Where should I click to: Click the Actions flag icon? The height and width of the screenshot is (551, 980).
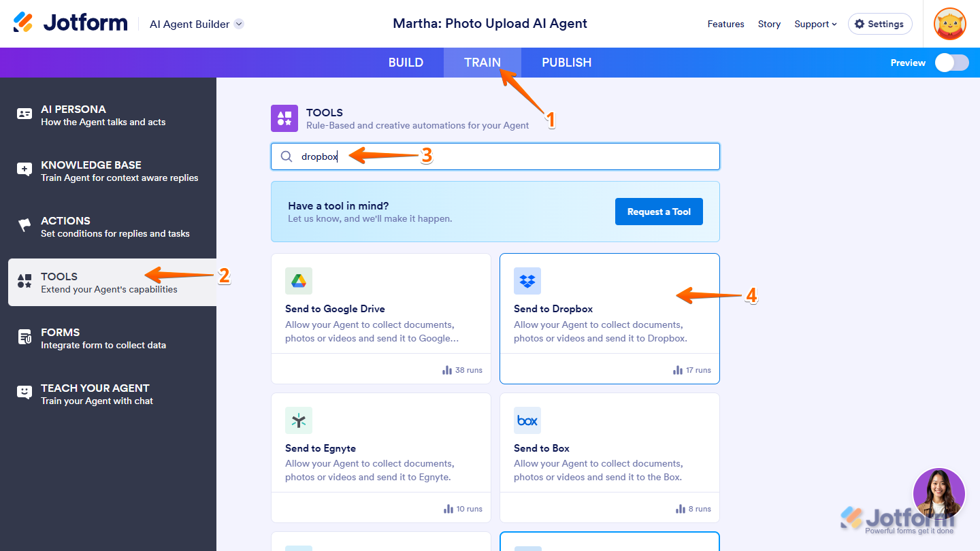coord(24,226)
